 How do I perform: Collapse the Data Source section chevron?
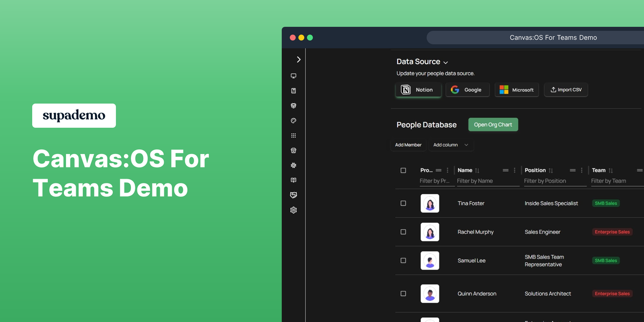click(x=445, y=62)
